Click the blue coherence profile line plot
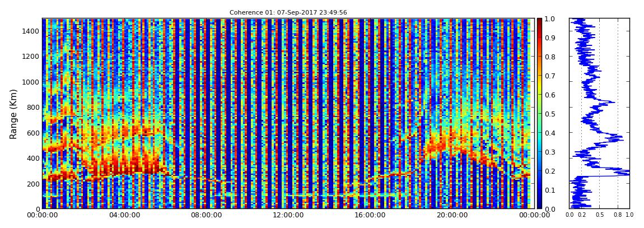 point(599,114)
